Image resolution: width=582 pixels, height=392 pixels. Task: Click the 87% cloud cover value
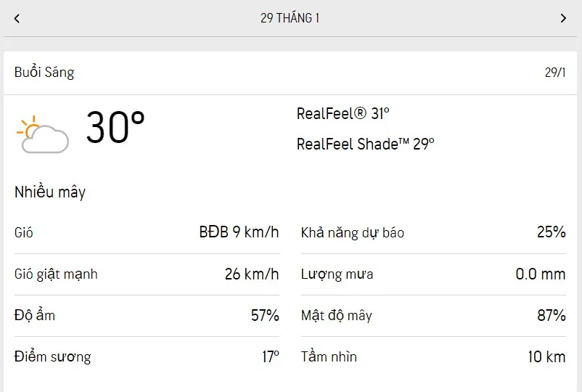point(551,316)
